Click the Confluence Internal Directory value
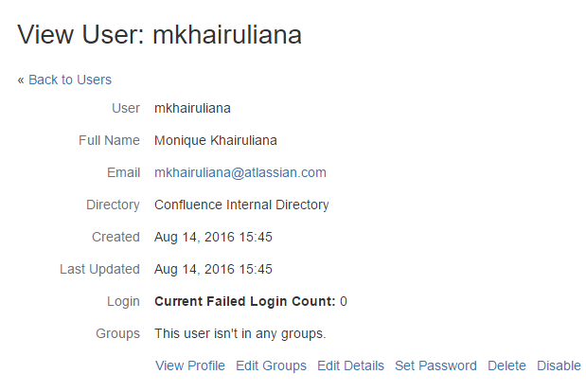The width and height of the screenshot is (586, 392). click(x=241, y=205)
